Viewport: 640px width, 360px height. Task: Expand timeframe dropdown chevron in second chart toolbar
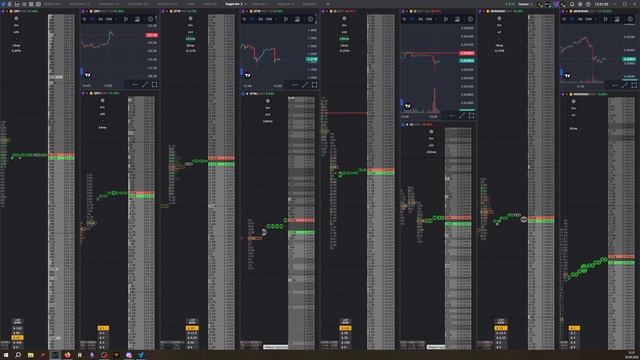276,19
